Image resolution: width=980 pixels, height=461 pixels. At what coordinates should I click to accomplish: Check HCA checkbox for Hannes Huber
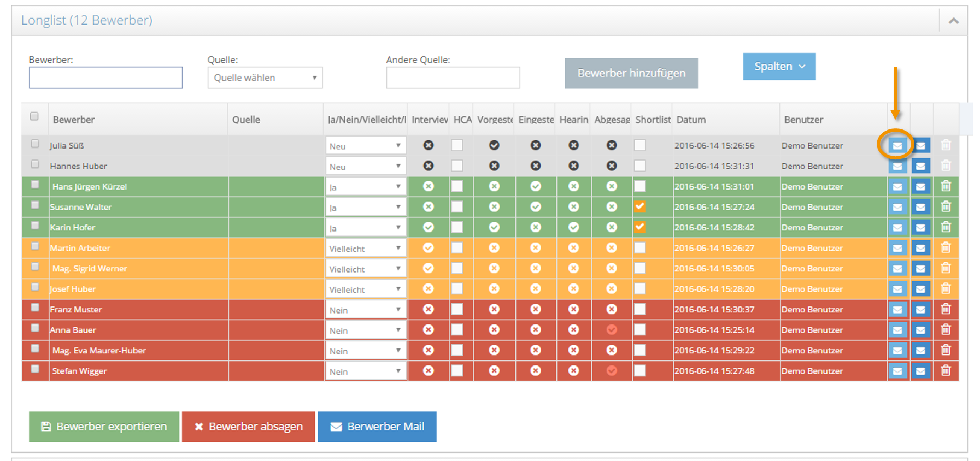tap(457, 166)
